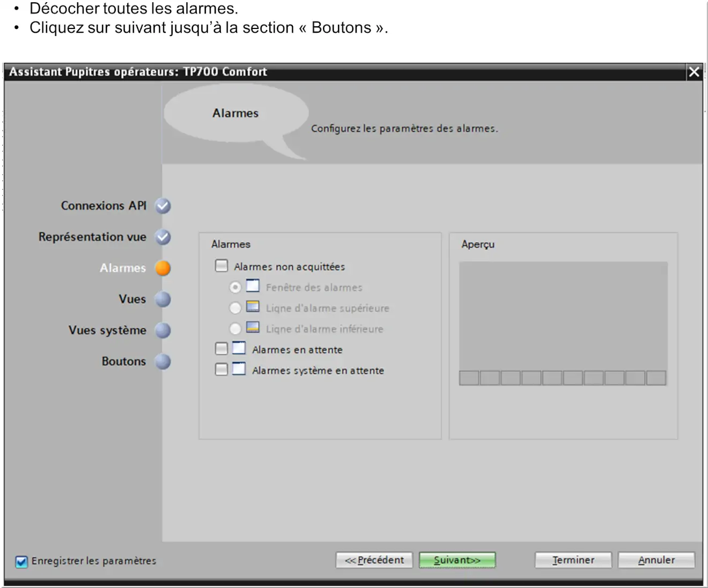Click the Terminer button
Viewport: 708px width, 588px height.
(x=573, y=560)
